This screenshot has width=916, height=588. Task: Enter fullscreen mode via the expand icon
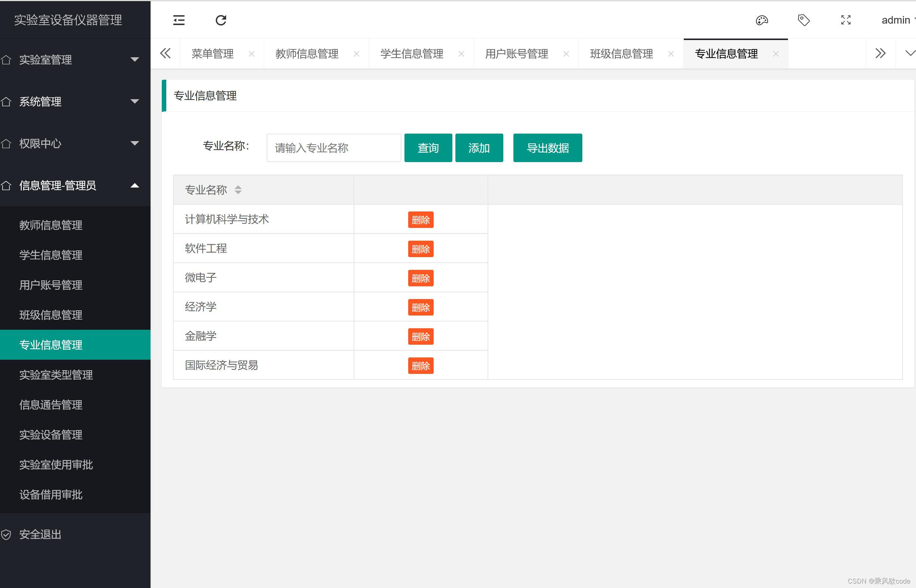(x=846, y=20)
